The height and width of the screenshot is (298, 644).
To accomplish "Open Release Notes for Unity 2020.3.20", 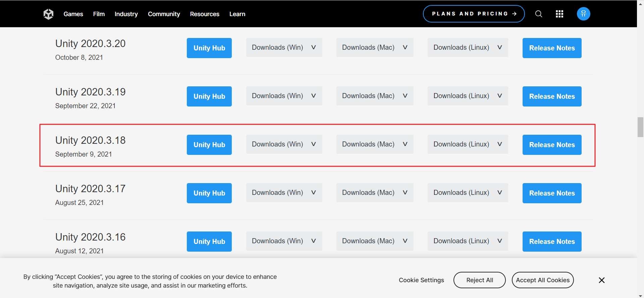I will click(x=552, y=48).
